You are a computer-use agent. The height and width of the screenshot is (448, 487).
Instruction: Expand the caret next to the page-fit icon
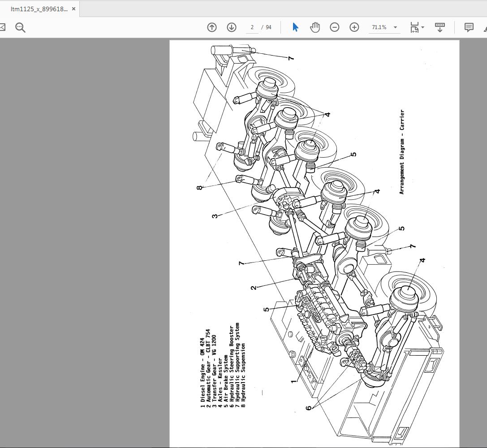tap(422, 27)
